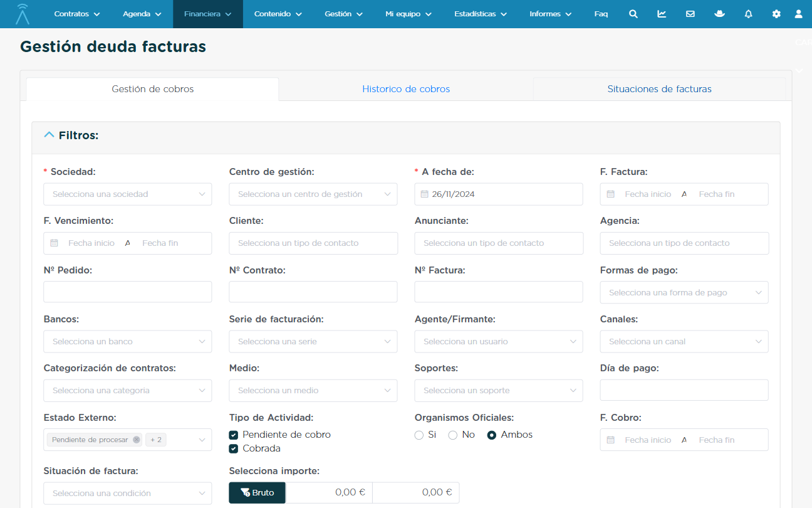Click the Nº Factura input field
This screenshot has height=508, width=812.
pos(499,292)
